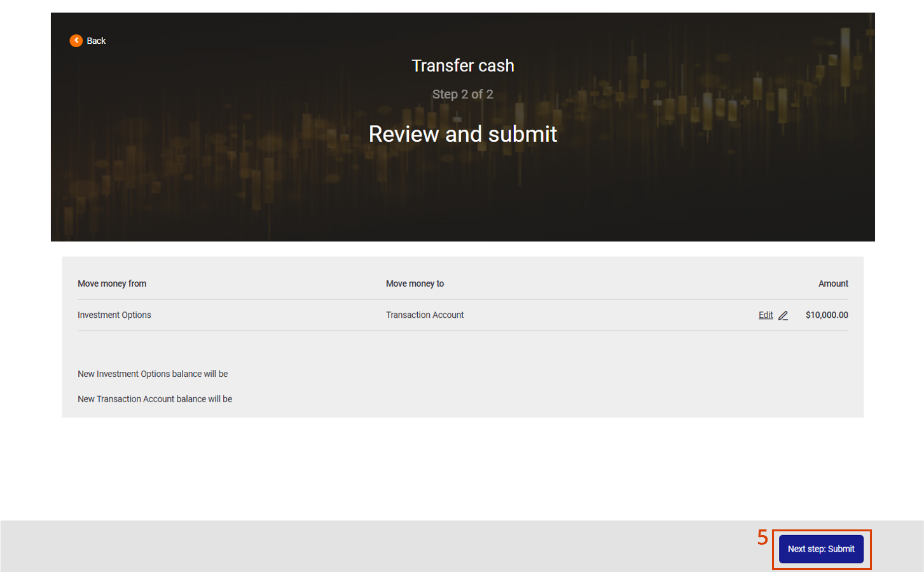Click the Back text label

pos(96,41)
